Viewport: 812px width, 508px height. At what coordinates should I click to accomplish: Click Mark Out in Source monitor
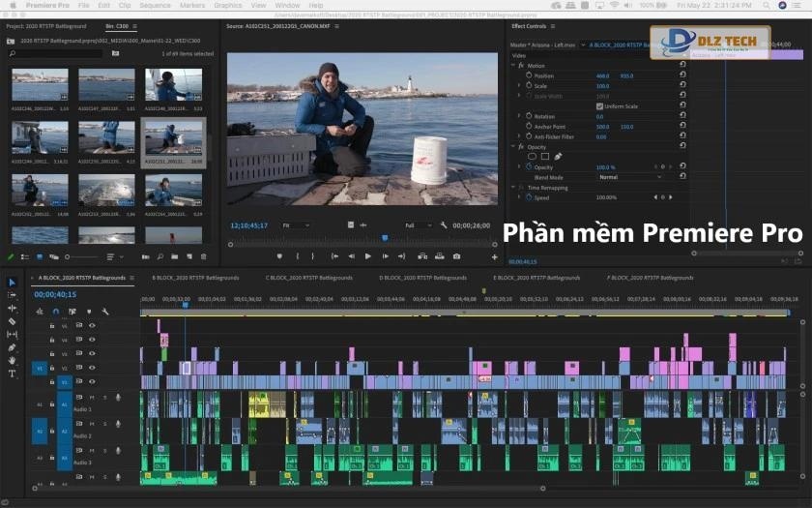(x=313, y=256)
